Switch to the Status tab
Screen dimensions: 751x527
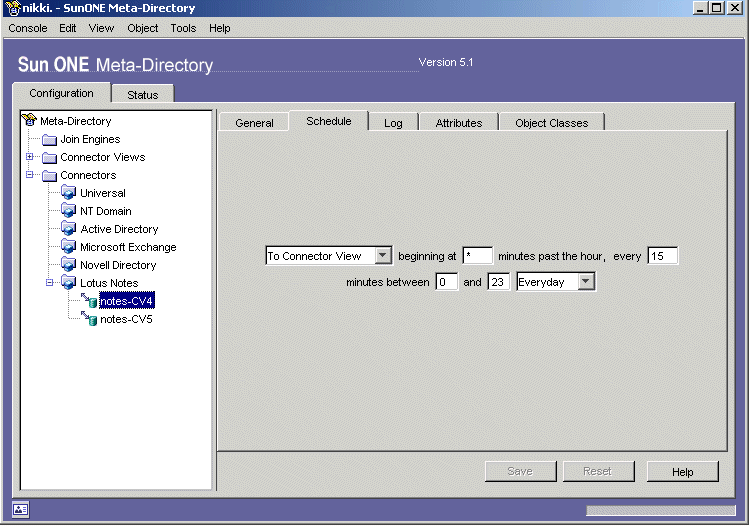tap(143, 94)
